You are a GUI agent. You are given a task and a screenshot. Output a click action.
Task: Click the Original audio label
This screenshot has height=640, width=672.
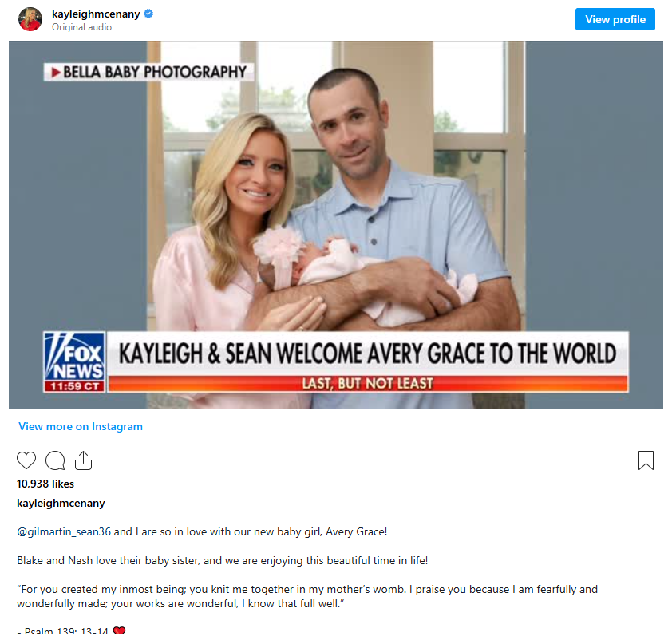[82, 27]
